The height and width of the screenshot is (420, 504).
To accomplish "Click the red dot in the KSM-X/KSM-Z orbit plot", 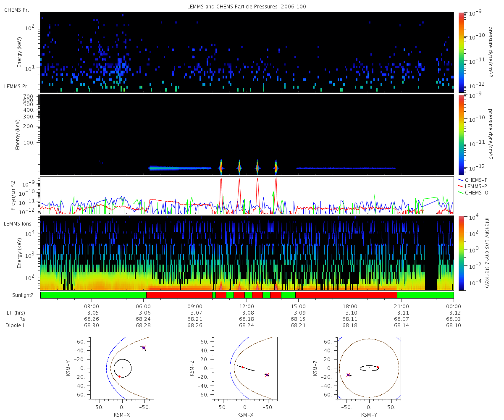I will [x=243, y=367].
